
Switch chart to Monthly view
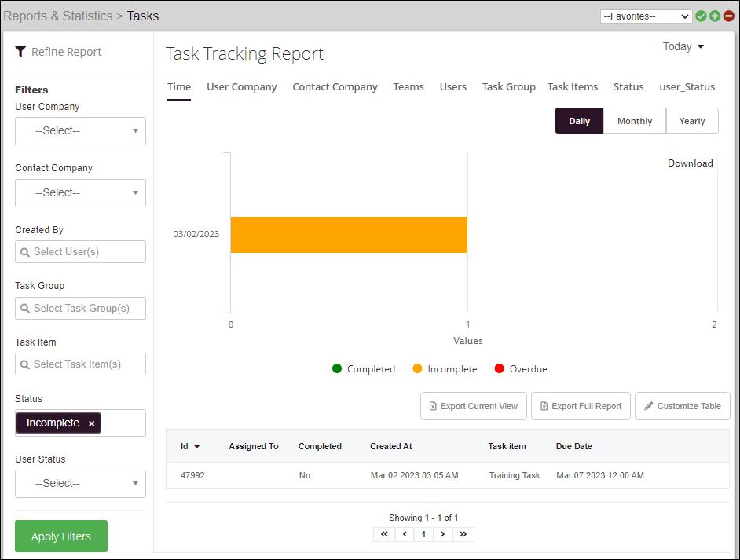click(634, 121)
